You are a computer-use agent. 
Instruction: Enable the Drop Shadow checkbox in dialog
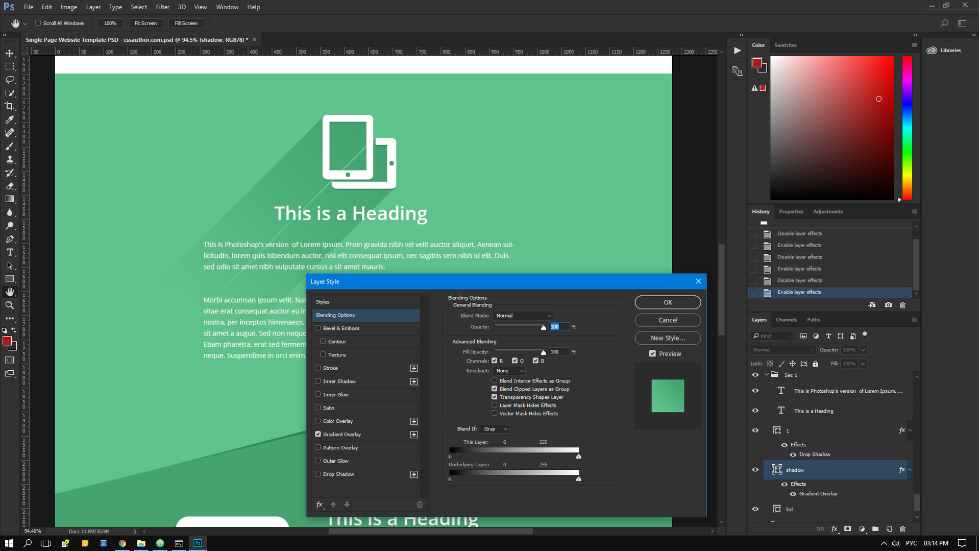pos(318,474)
